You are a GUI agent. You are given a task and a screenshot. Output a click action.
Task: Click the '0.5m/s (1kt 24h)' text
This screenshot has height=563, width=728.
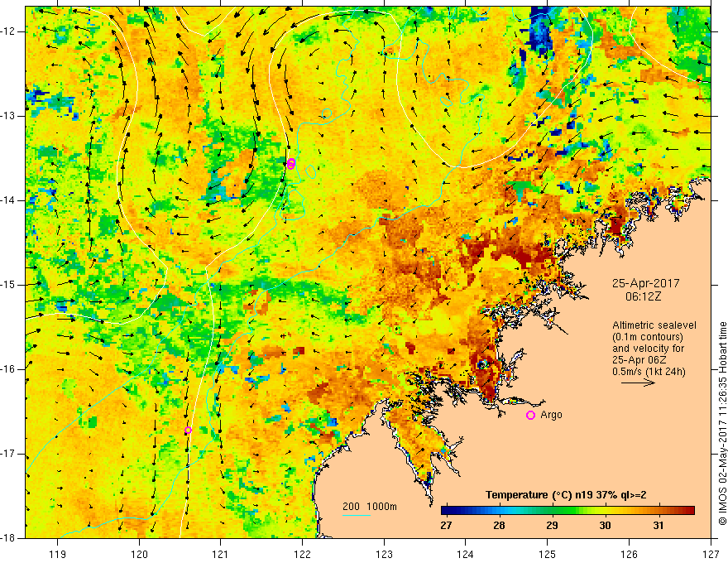pos(649,372)
